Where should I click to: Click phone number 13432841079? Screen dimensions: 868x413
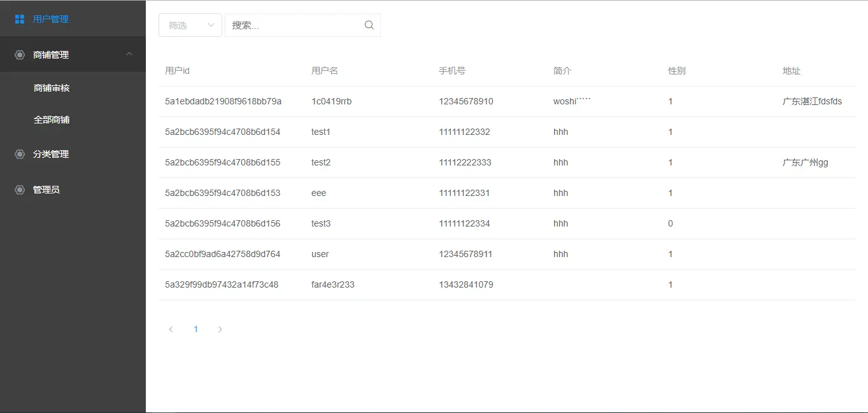[466, 284]
